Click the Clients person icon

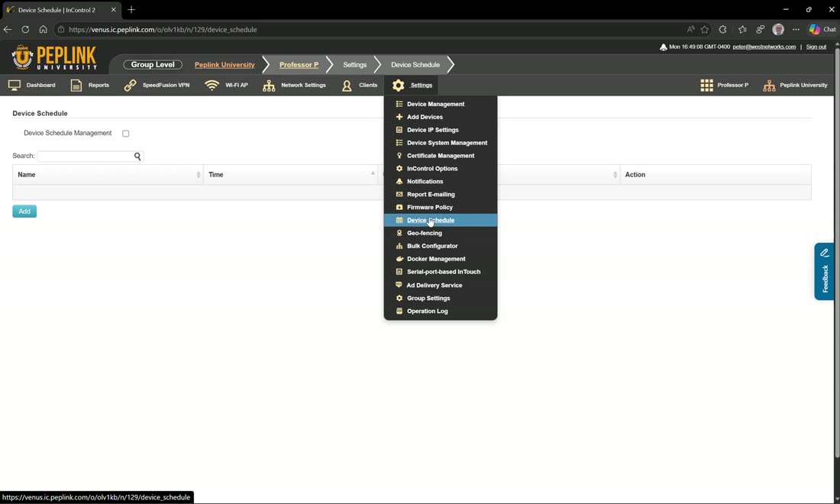(x=347, y=86)
